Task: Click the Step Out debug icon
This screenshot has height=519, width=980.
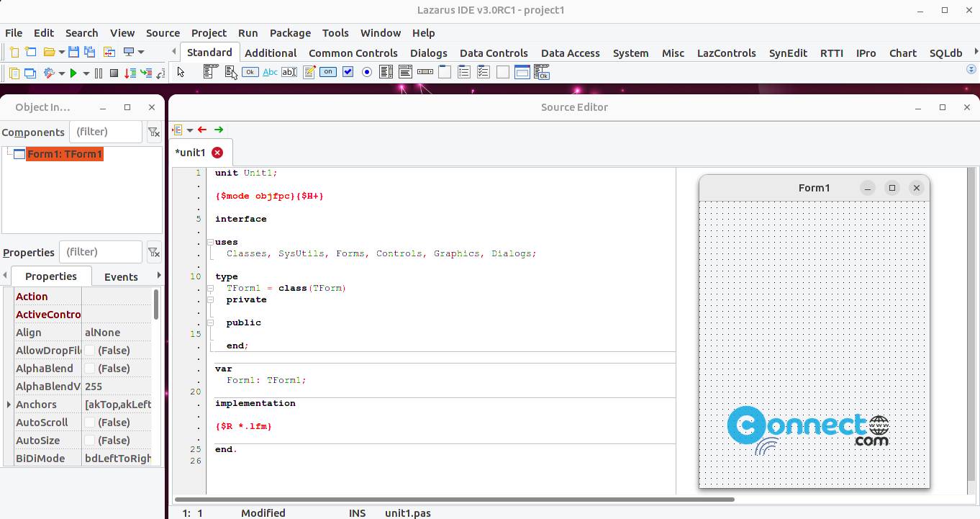Action: [160, 73]
